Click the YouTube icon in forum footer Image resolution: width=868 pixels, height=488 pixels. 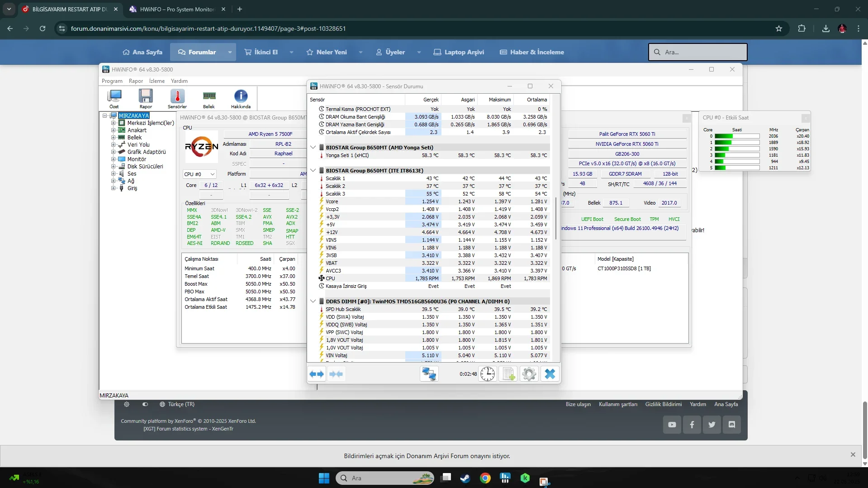672,425
